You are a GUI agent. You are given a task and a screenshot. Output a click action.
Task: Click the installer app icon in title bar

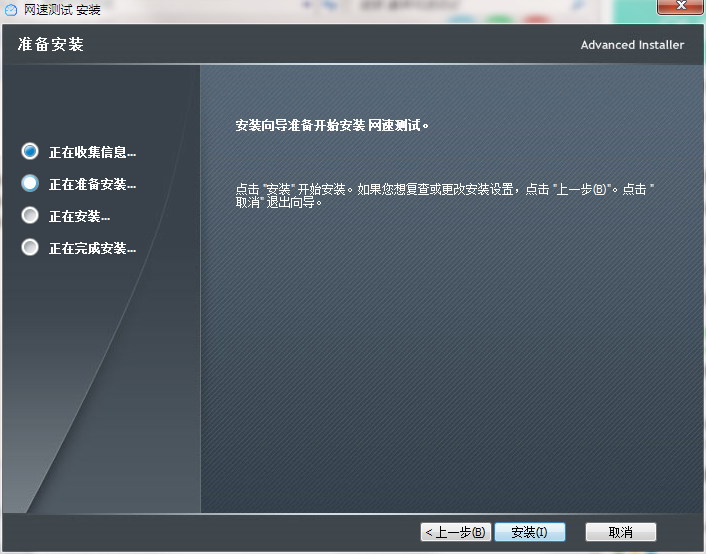click(11, 9)
